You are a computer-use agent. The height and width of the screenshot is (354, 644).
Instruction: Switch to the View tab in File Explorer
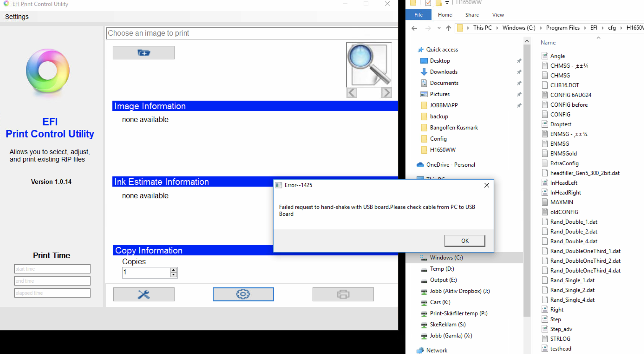click(x=498, y=15)
